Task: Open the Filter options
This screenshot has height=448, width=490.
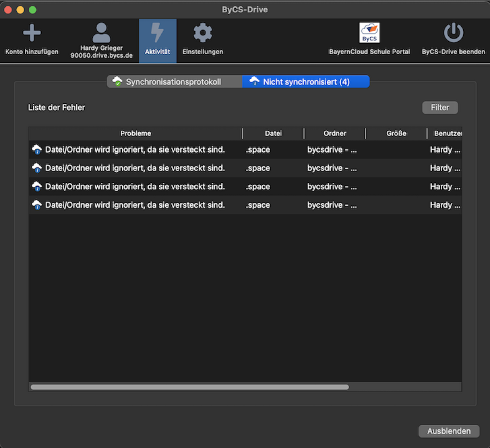Action: [439, 107]
